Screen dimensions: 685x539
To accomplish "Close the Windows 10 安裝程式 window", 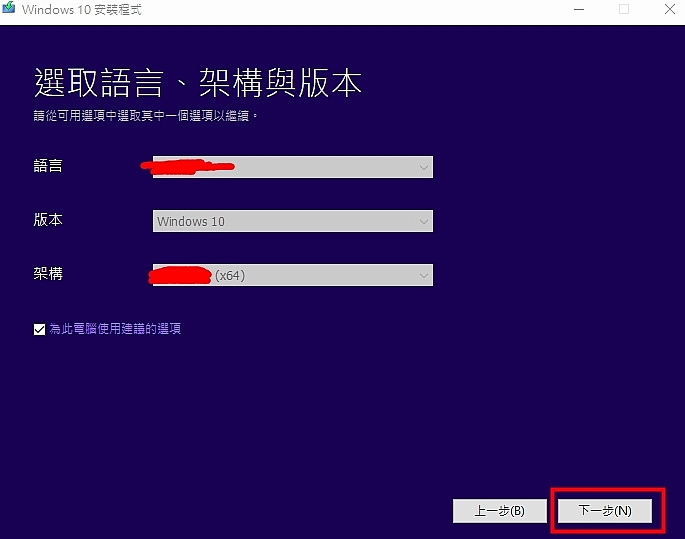I will pyautogui.click(x=670, y=9).
